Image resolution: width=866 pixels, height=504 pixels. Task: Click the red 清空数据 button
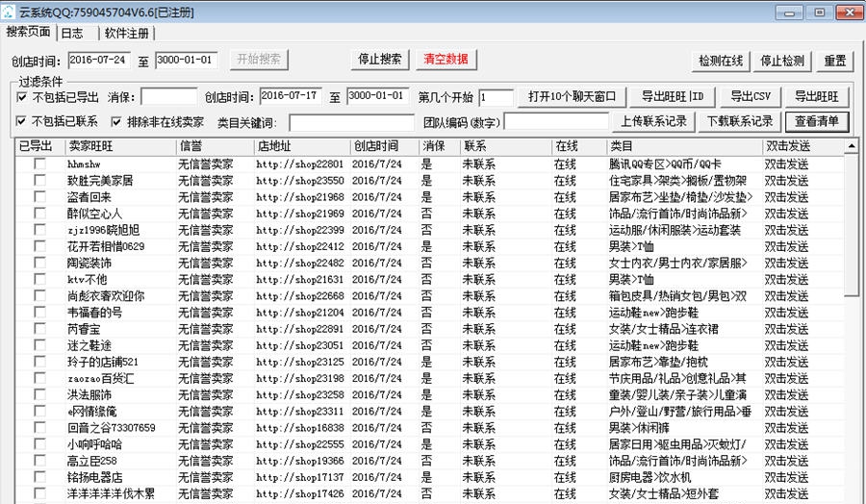(446, 59)
